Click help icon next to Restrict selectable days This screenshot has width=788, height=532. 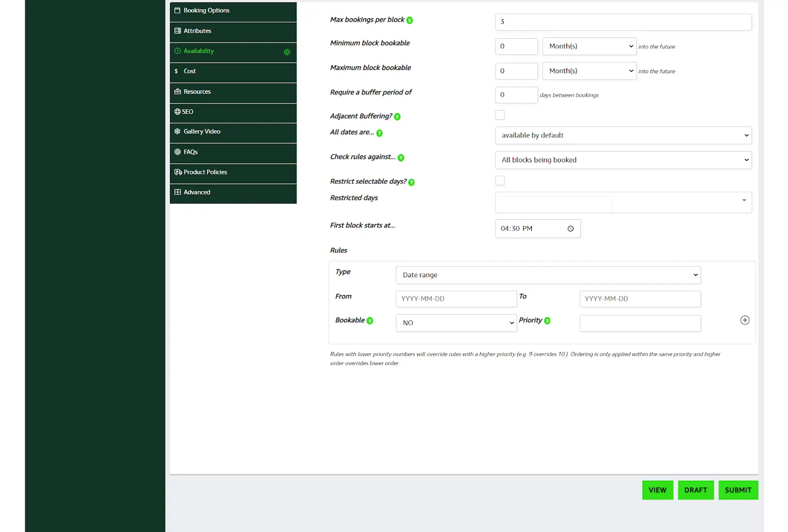411,182
